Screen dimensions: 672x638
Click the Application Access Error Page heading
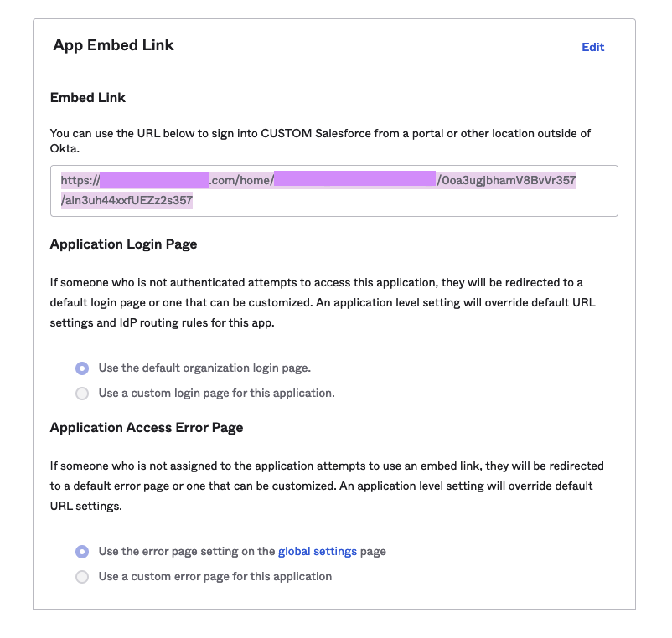146,428
